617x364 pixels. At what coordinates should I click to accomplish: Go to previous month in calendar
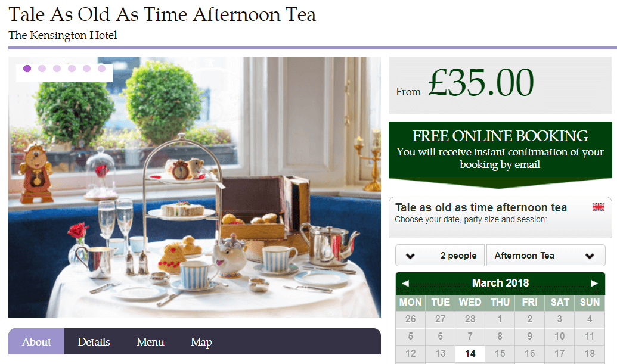point(405,283)
